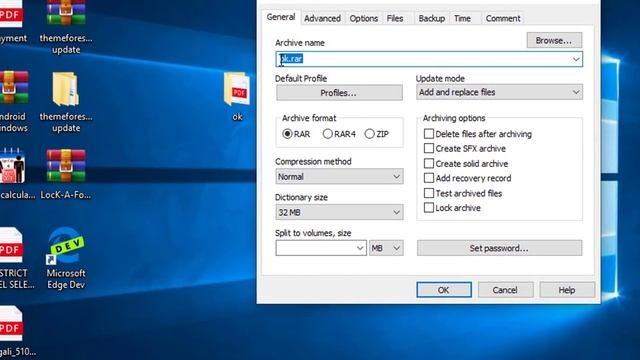Open Help from the dialog
The width and height of the screenshot is (640, 360).
click(567, 290)
